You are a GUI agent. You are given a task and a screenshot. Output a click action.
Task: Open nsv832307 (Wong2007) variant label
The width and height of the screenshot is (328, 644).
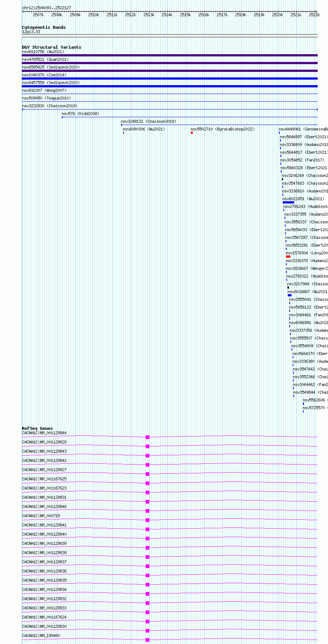tap(44, 91)
